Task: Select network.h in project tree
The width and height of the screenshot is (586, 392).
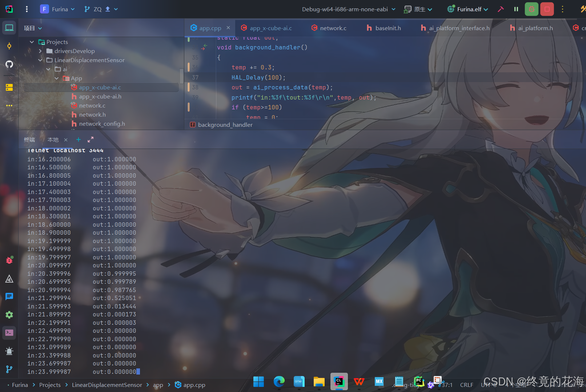Action: coord(92,114)
